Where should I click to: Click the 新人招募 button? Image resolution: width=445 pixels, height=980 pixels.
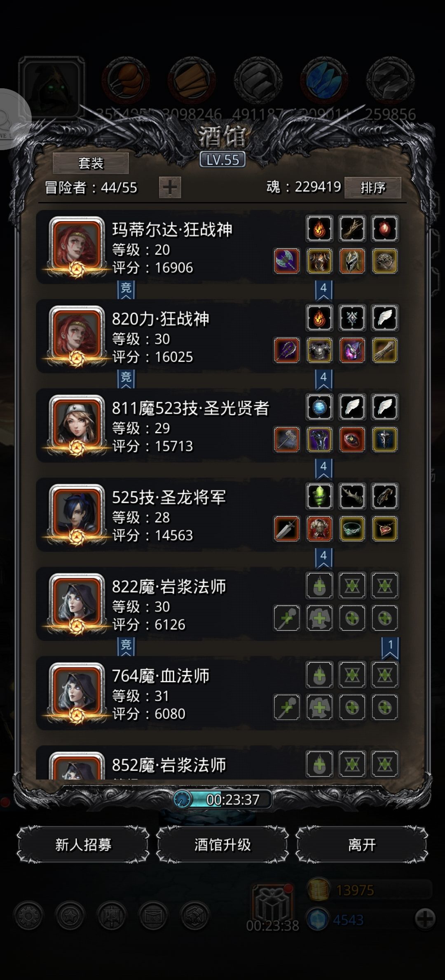pyautogui.click(x=83, y=845)
